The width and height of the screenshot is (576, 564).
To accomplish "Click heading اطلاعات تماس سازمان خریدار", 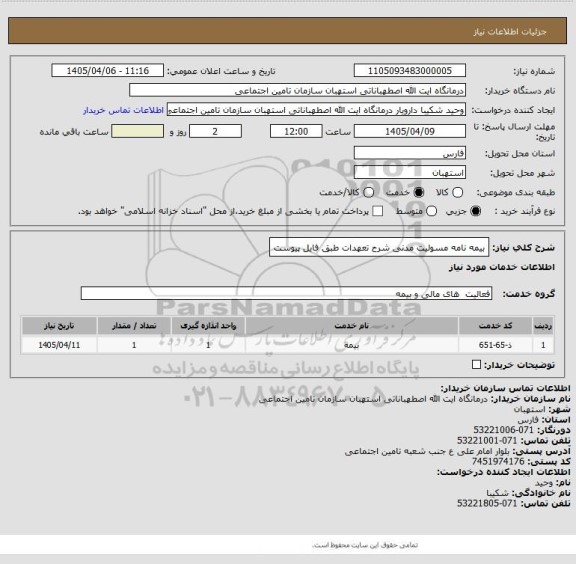I will tap(505, 388).
